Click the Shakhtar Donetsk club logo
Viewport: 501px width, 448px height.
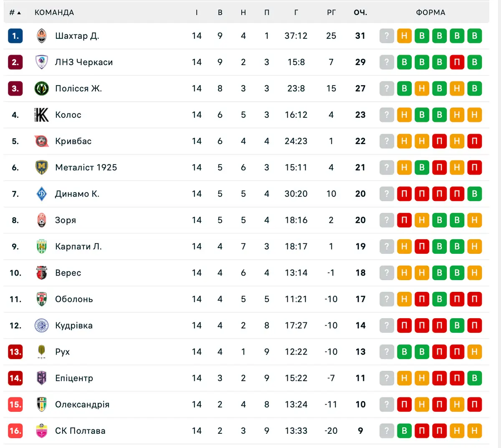(x=41, y=36)
